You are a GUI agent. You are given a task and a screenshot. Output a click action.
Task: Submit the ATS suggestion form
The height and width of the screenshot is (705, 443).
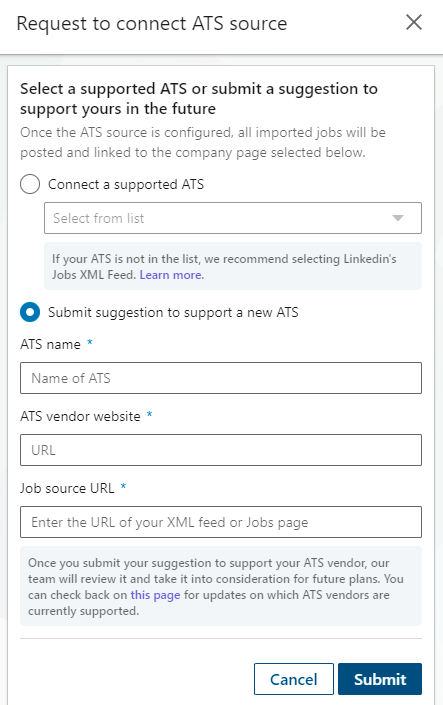[380, 679]
